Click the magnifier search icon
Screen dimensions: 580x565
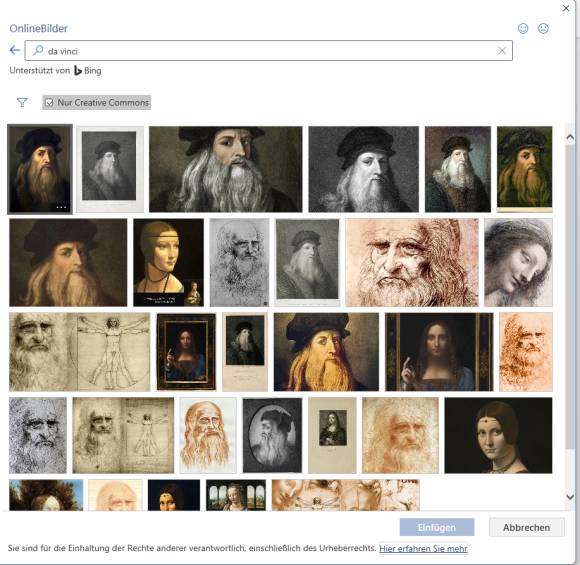[x=38, y=50]
